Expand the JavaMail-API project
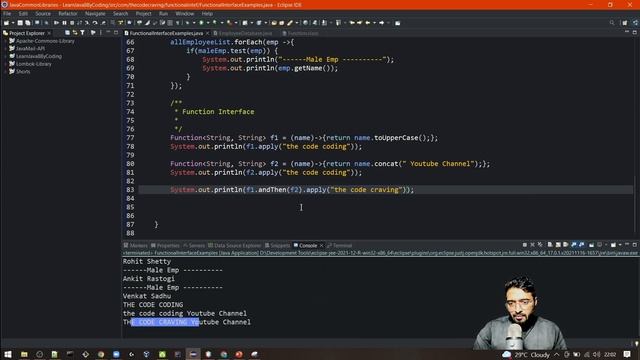Image resolution: width=640 pixels, height=360 pixels. (x=6, y=49)
